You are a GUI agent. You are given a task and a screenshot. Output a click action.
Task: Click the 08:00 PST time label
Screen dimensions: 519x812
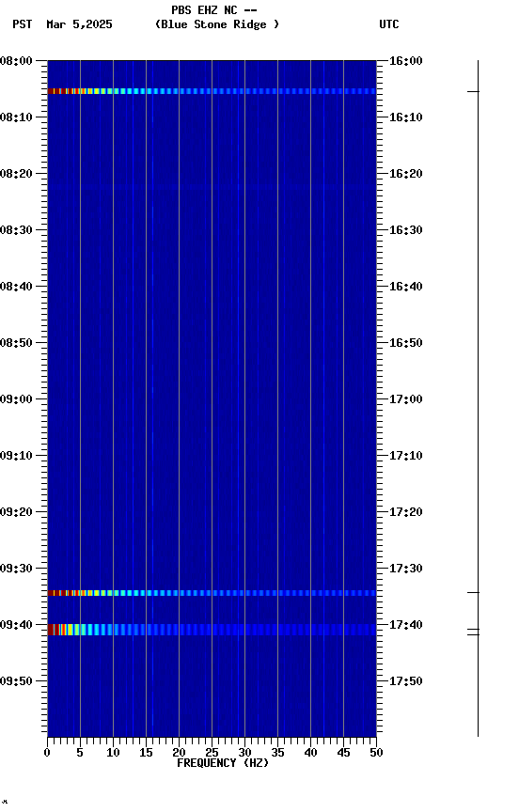pyautogui.click(x=16, y=61)
